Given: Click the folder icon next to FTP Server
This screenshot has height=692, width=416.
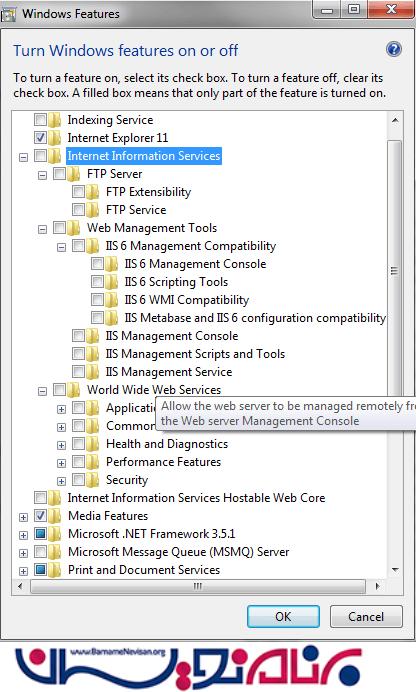Looking at the screenshot, I should tap(74, 174).
